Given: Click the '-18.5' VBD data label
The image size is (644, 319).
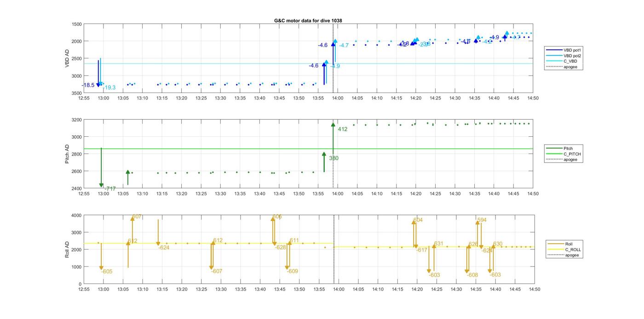Looking at the screenshot, I should click(x=88, y=85).
